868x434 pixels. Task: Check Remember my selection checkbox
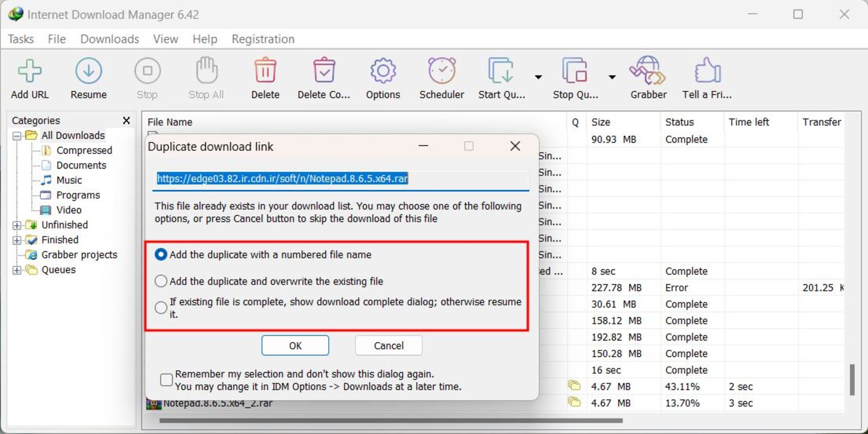166,380
